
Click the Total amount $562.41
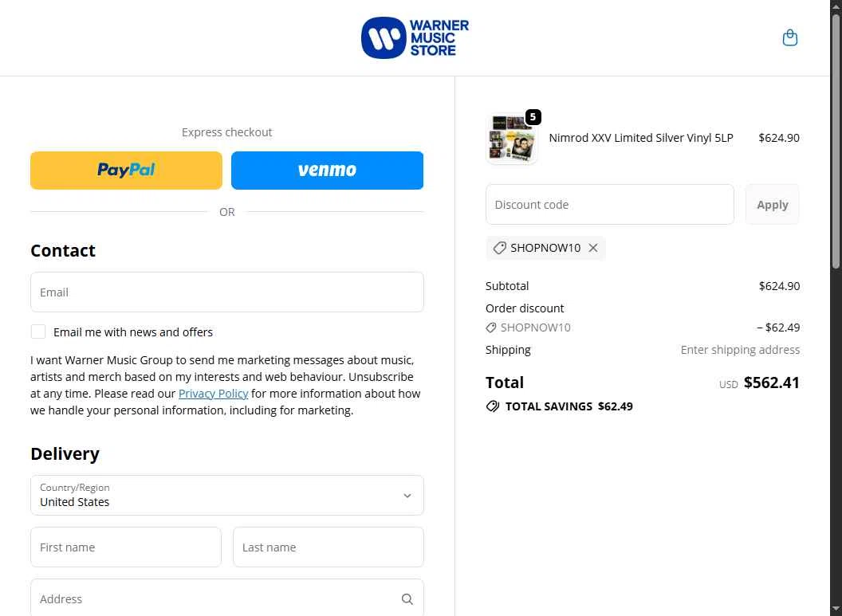[x=771, y=383]
